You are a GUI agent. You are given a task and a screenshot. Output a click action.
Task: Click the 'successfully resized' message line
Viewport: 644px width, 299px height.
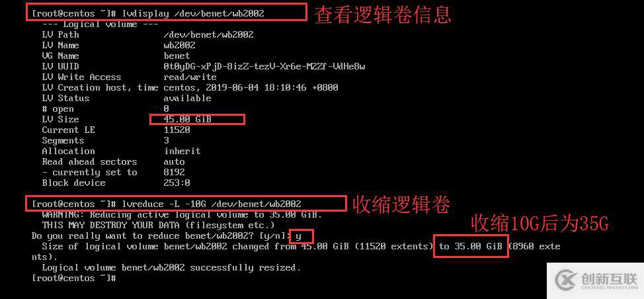(x=171, y=267)
